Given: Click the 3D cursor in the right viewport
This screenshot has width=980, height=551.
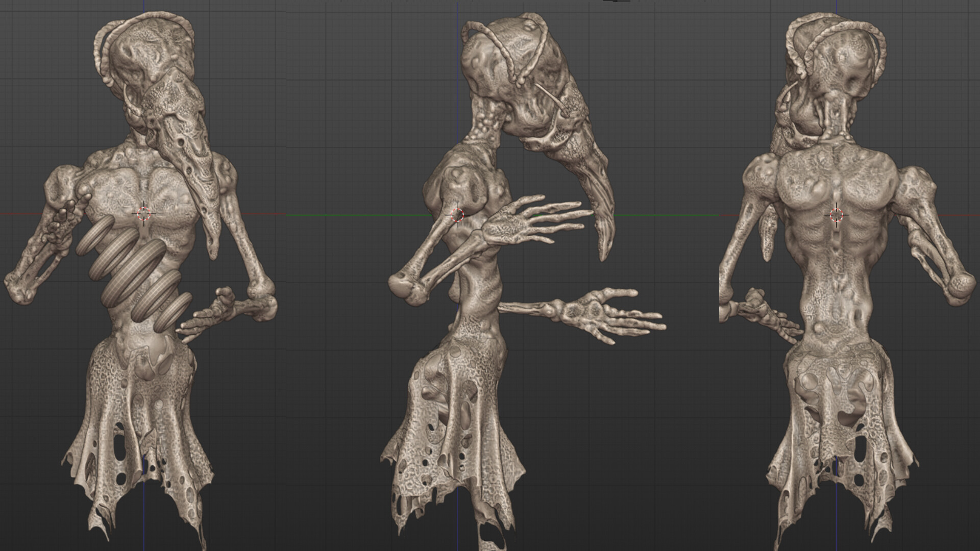Looking at the screenshot, I should pyautogui.click(x=837, y=214).
